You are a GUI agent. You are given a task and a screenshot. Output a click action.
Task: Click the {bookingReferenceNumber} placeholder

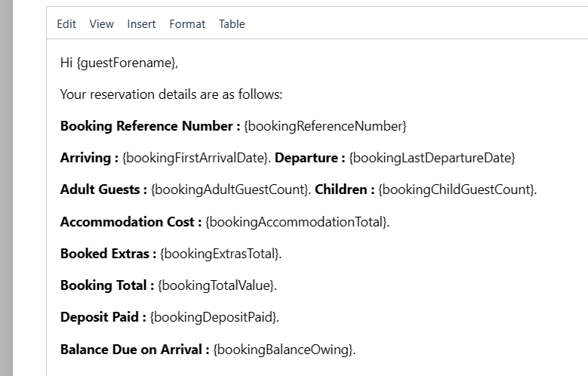click(x=325, y=126)
